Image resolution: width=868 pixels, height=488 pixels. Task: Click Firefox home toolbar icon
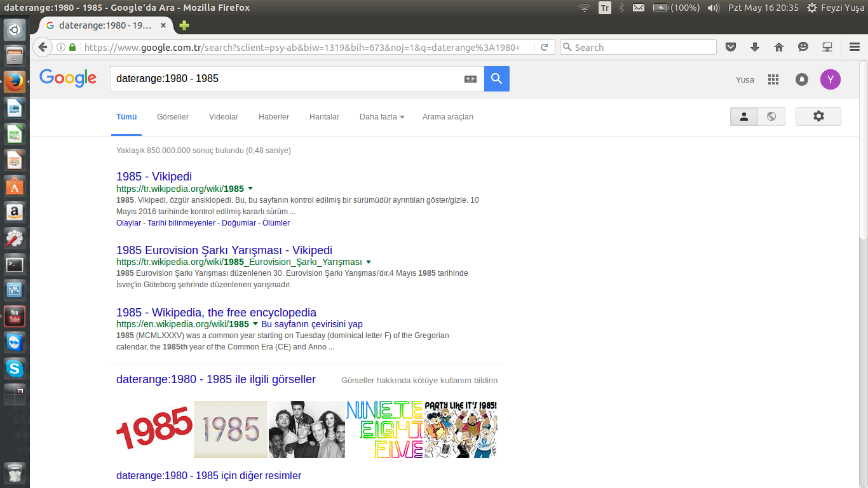coord(779,47)
